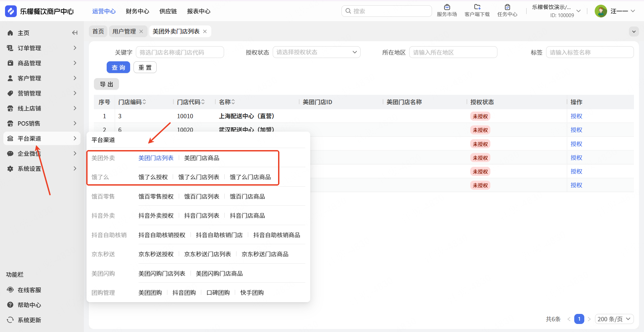Screen dimensions: 644x332
Task: Switch to 报表中心 top menu
Action: (199, 11)
